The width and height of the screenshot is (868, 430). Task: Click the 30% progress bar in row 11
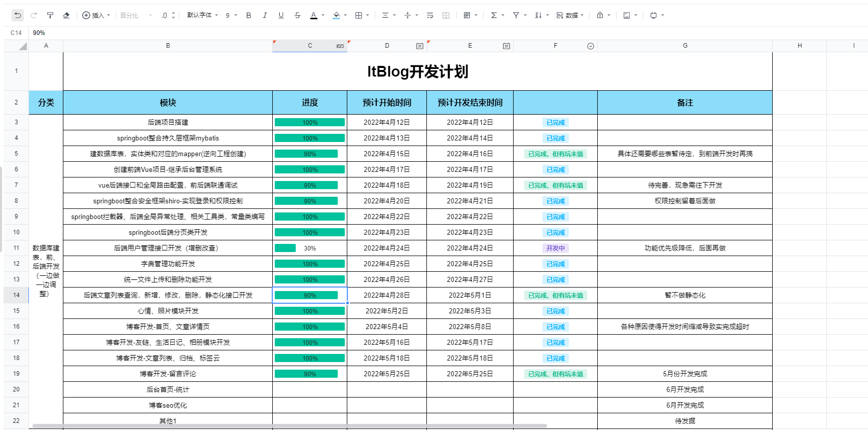(310, 248)
